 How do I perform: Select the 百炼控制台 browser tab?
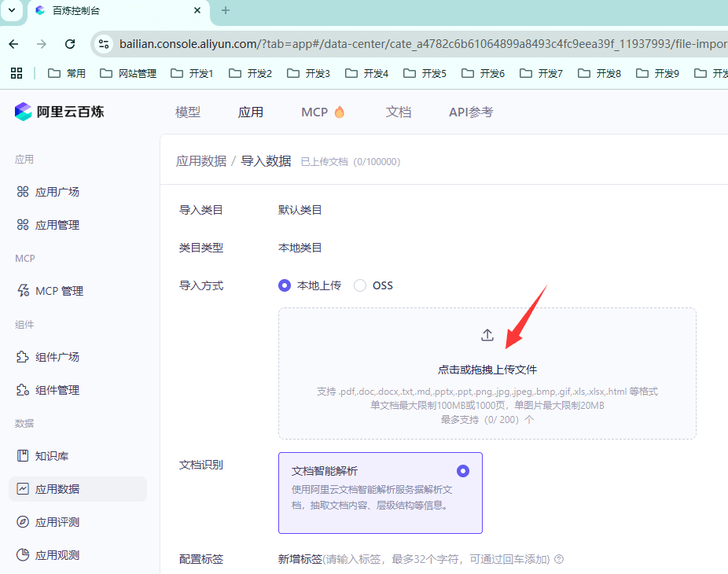(119, 11)
